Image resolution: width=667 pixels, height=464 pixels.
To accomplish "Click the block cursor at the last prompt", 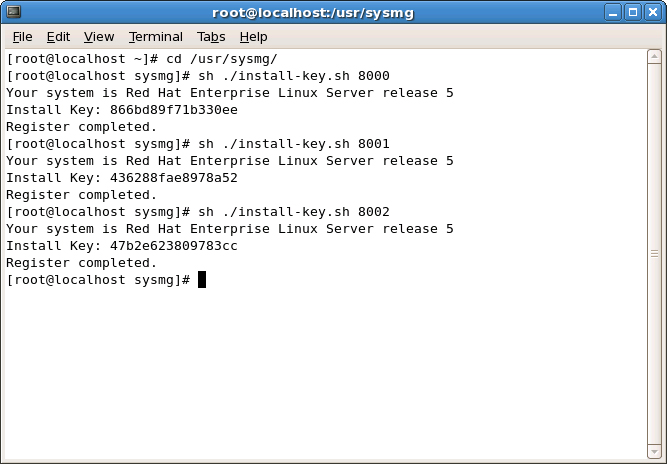I will pyautogui.click(x=202, y=279).
